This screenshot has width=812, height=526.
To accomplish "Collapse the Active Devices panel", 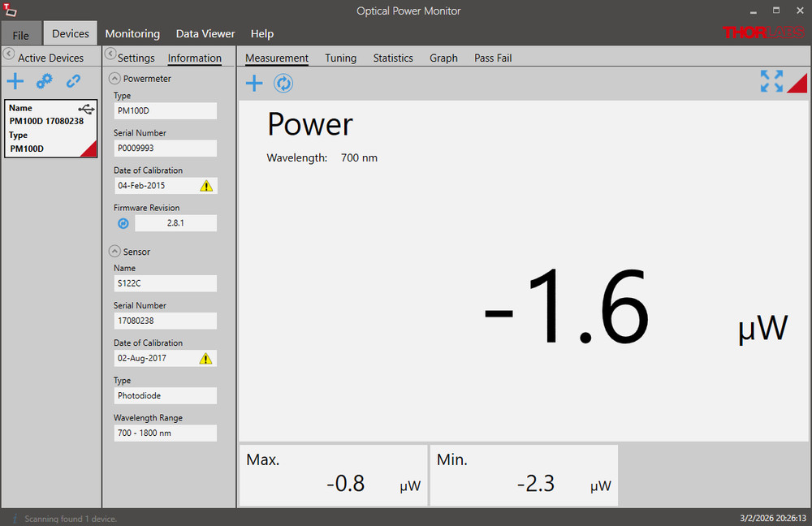I will click(x=9, y=54).
